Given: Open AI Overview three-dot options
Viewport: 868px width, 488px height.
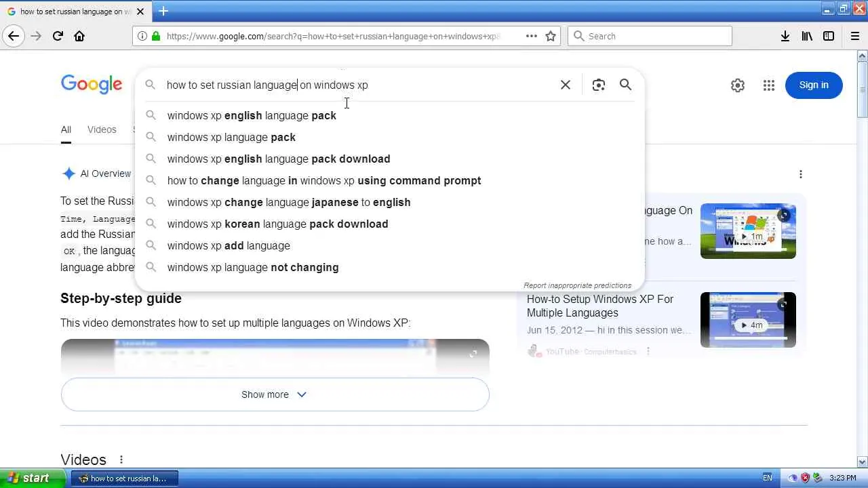Looking at the screenshot, I should 801,174.
